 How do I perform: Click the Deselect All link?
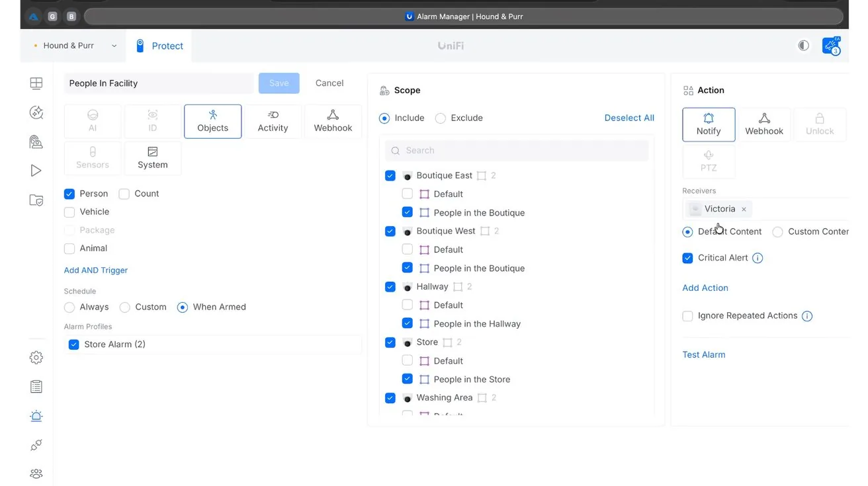629,118
